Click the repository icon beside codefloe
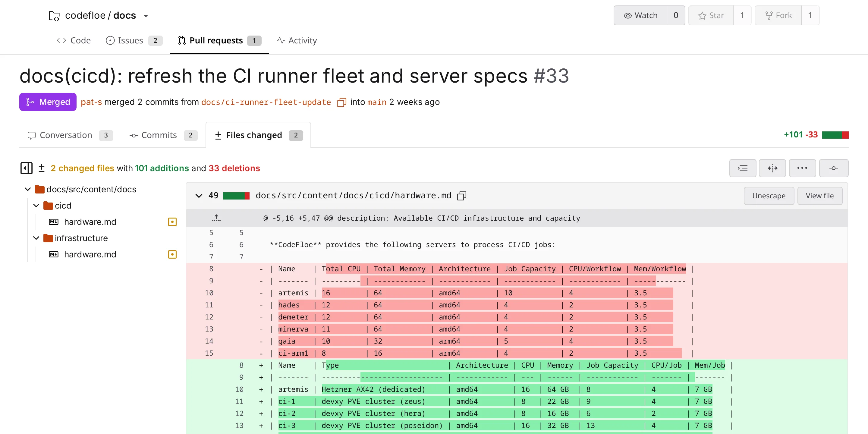 click(54, 15)
